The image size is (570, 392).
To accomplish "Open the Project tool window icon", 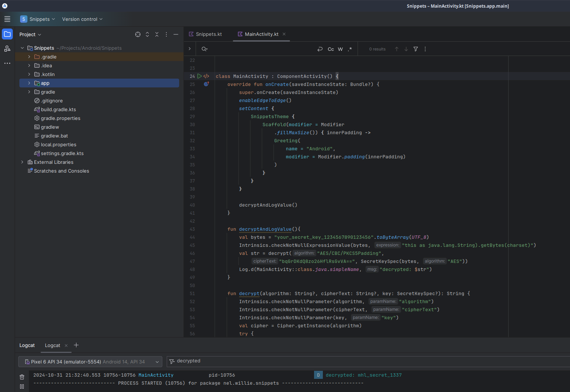I will (x=7, y=34).
